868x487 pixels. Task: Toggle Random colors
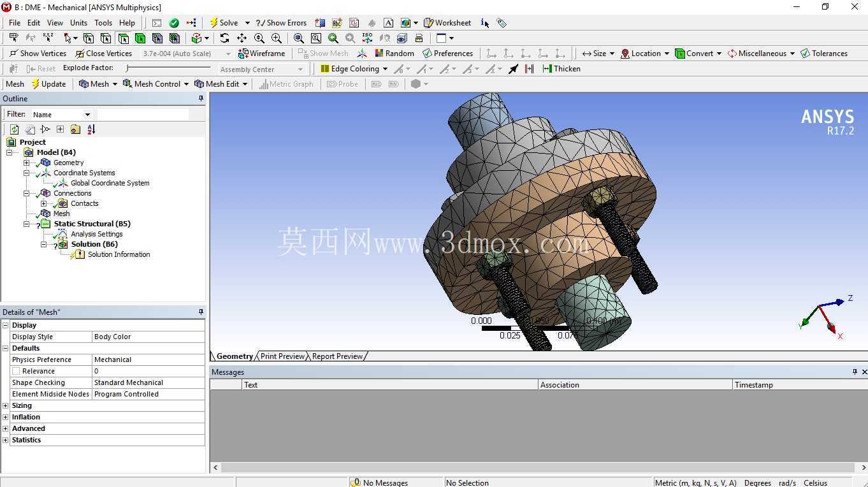394,54
